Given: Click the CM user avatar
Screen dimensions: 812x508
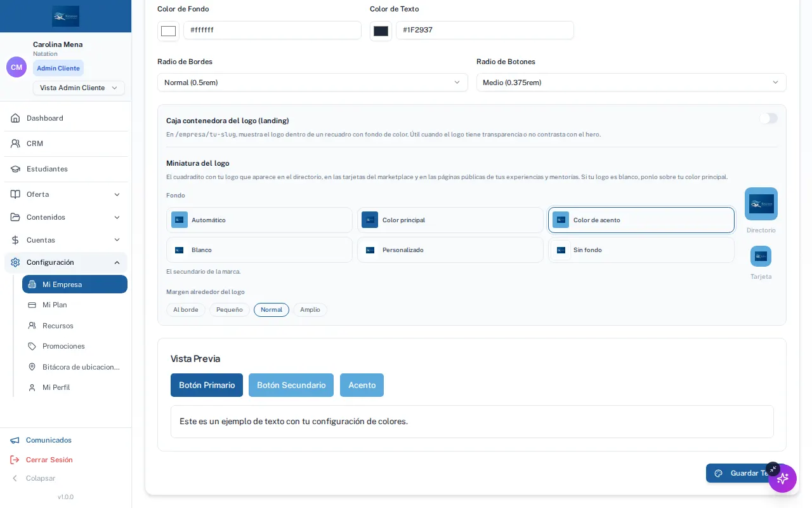Looking at the screenshot, I should [16, 67].
